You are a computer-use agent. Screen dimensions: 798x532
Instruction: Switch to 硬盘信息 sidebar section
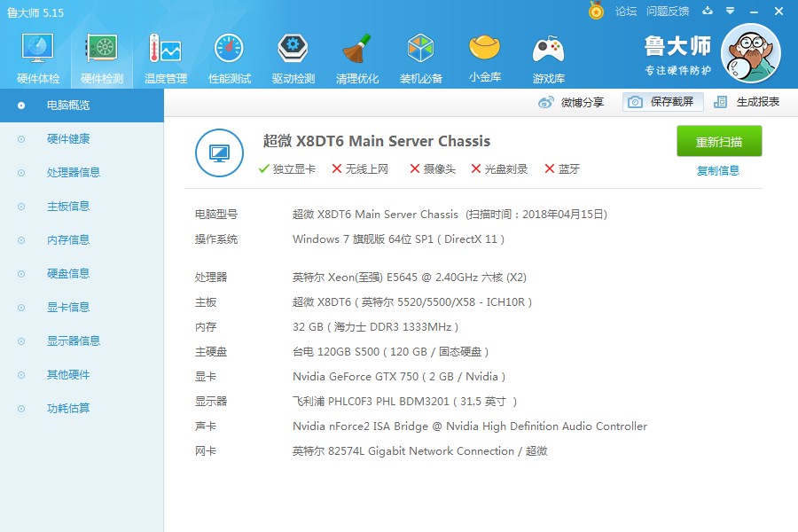tap(68, 274)
